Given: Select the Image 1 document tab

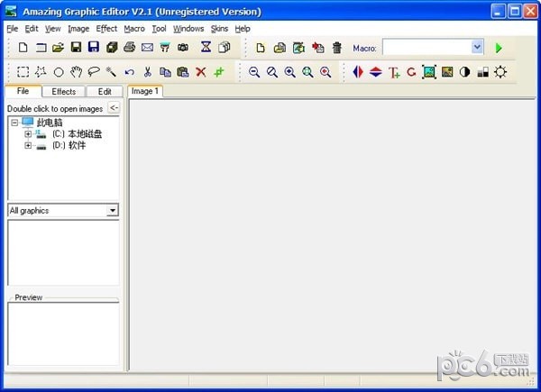Looking at the screenshot, I should pos(145,91).
